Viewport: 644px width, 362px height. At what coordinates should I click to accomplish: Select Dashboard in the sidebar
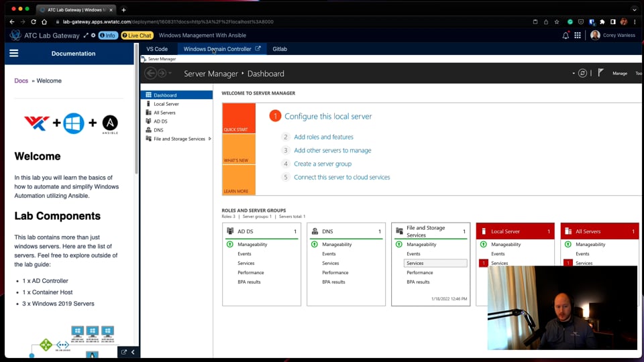[x=176, y=95]
